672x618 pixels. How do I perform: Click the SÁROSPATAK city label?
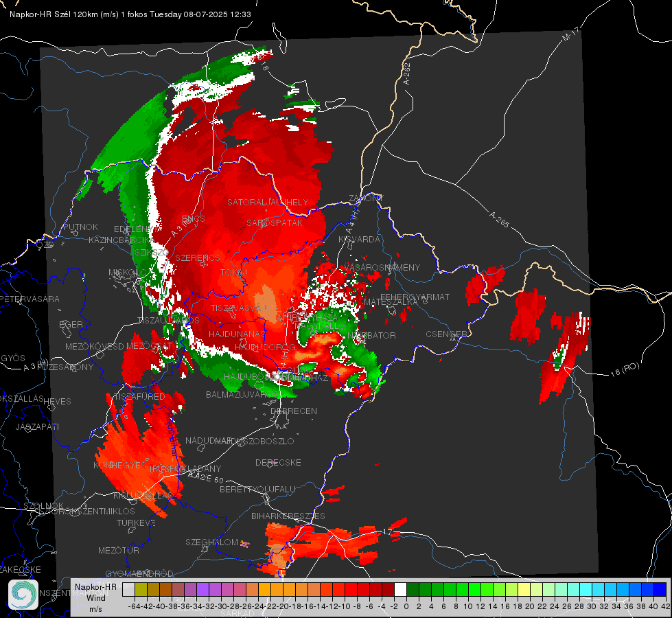pyautogui.click(x=275, y=222)
